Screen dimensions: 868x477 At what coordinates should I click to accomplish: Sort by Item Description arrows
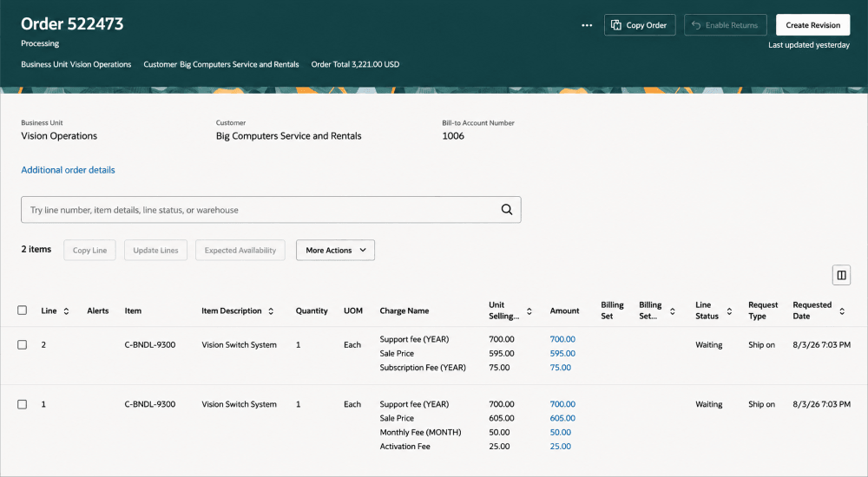pyautogui.click(x=271, y=311)
